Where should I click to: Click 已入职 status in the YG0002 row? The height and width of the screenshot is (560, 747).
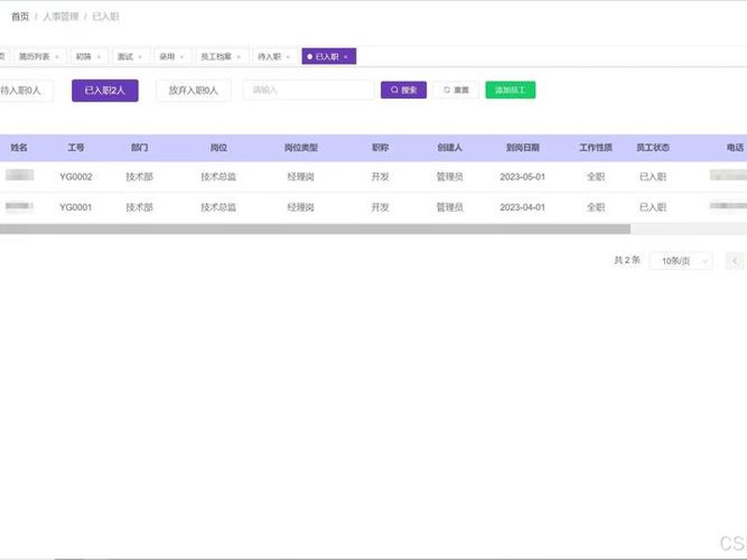[x=653, y=177]
